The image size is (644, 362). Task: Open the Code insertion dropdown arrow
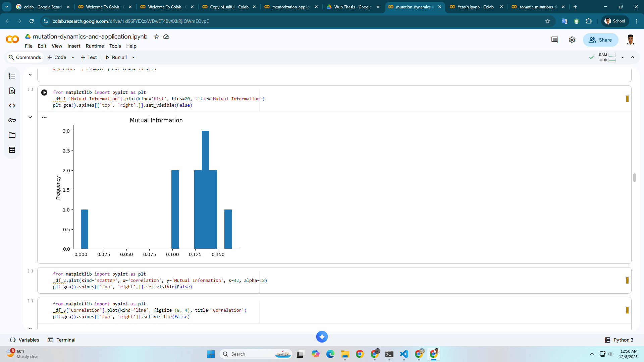click(x=73, y=57)
